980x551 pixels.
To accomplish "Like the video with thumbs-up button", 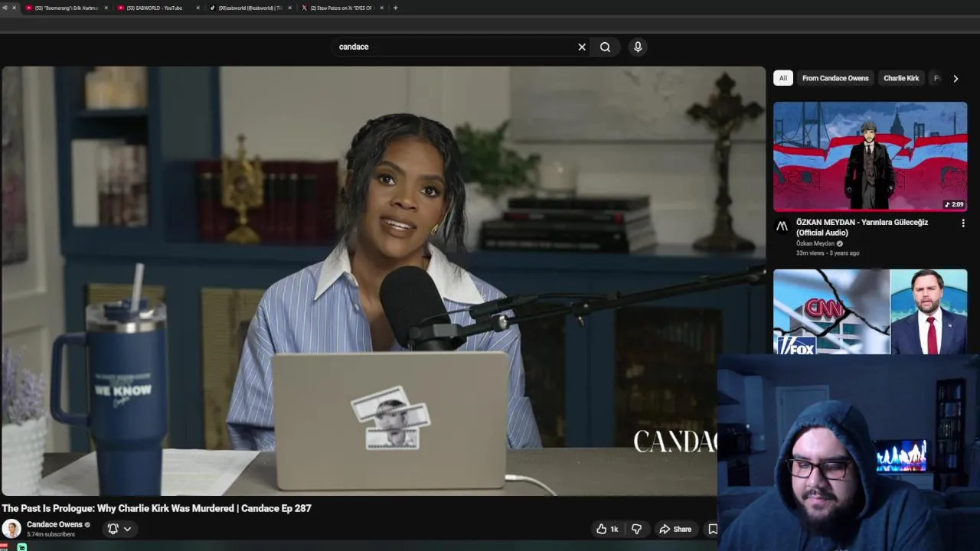I will coord(607,529).
